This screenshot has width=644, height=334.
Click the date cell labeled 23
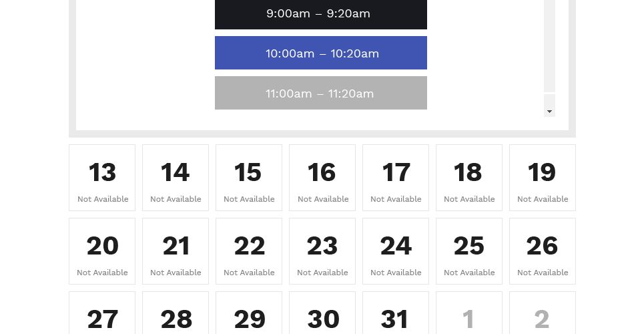tap(322, 251)
